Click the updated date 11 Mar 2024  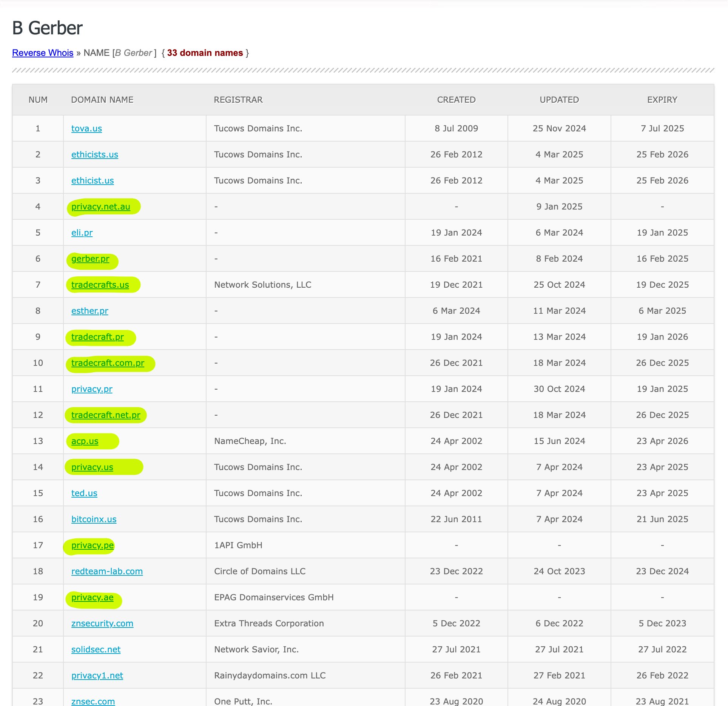click(559, 311)
